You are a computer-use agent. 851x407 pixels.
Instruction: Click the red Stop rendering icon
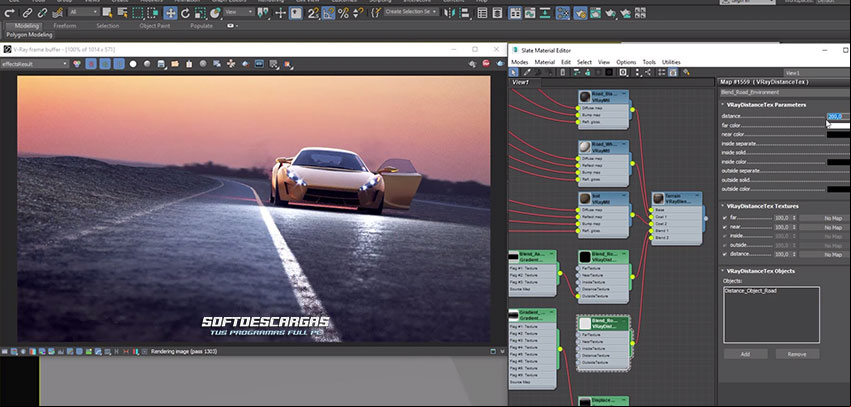(x=486, y=63)
